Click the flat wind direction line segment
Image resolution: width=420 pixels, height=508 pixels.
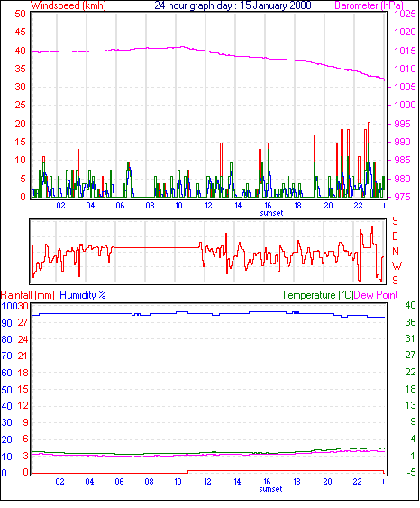point(157,247)
